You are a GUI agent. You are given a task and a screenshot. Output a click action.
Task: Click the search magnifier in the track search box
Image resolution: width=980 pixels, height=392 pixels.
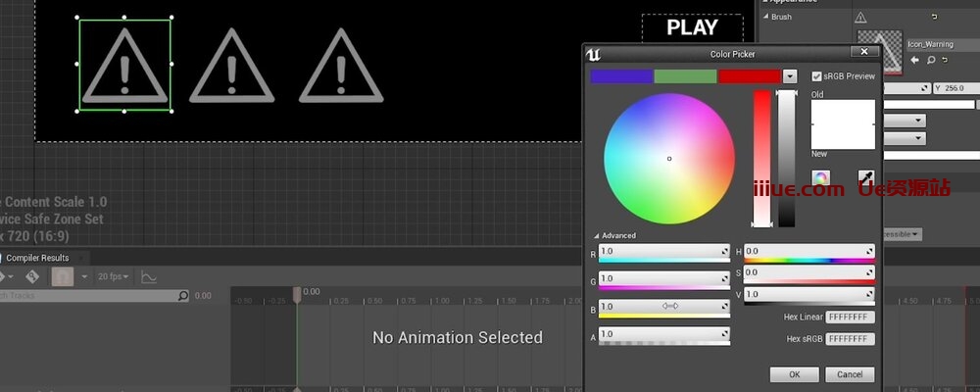pos(182,296)
